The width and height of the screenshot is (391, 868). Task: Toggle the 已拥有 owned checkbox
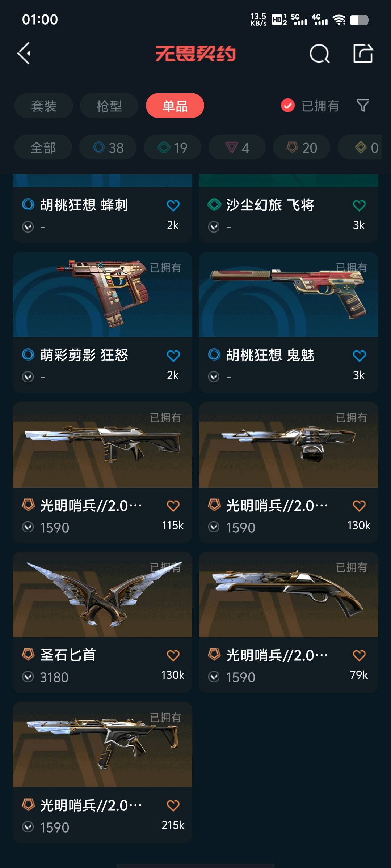click(288, 106)
